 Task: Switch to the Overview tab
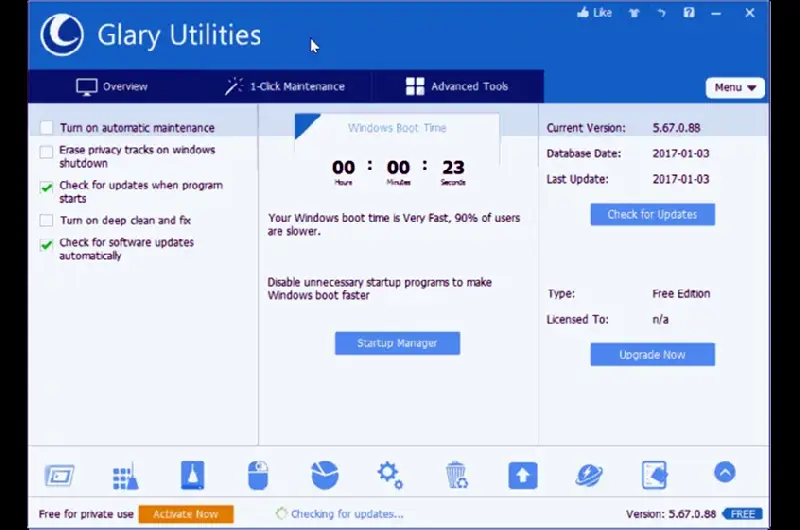tap(112, 86)
